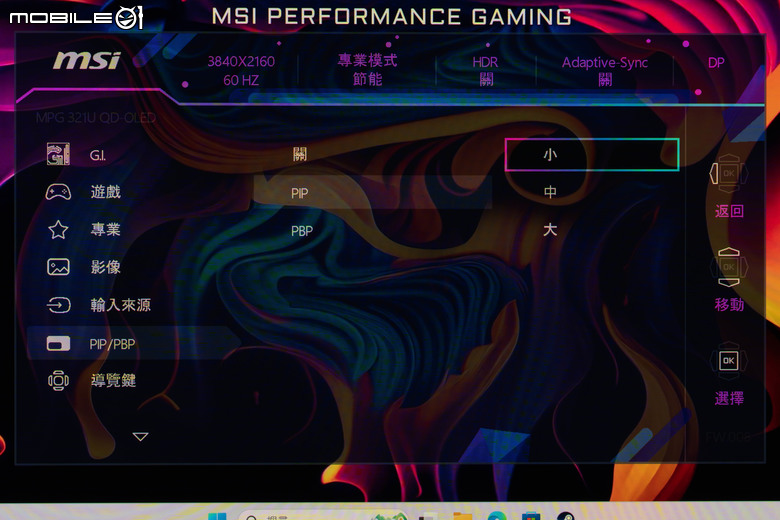Click the MPG 321U QD-OLED model name
This screenshot has height=520, width=780.
[x=96, y=118]
